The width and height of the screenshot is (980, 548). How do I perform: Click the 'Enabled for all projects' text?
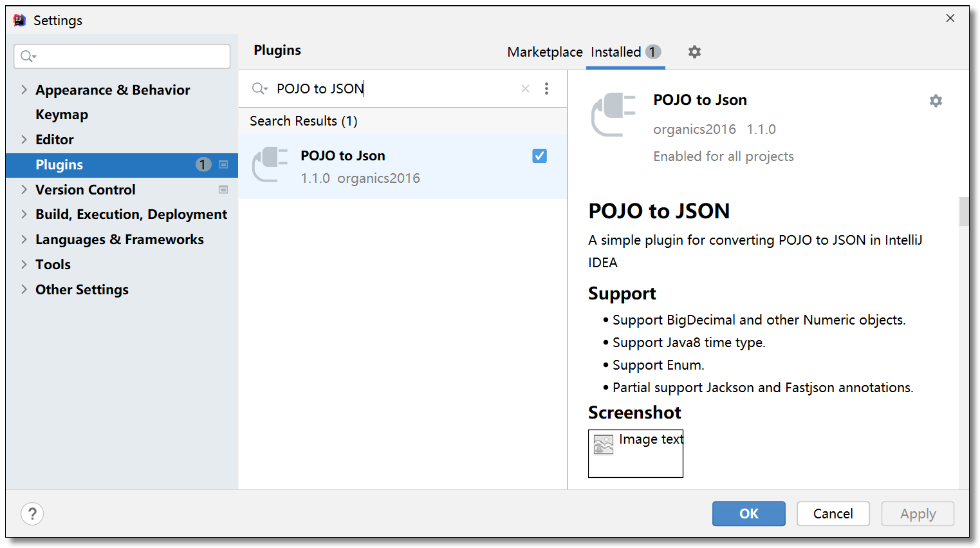(x=723, y=156)
